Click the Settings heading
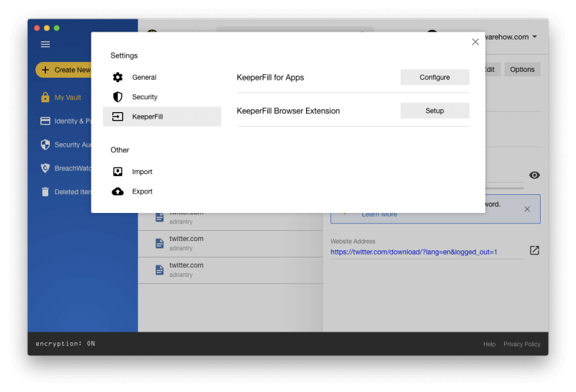 tap(124, 55)
